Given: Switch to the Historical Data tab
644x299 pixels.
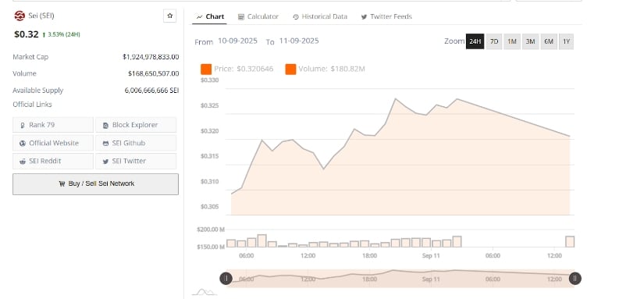Looking at the screenshot, I should coord(320,16).
